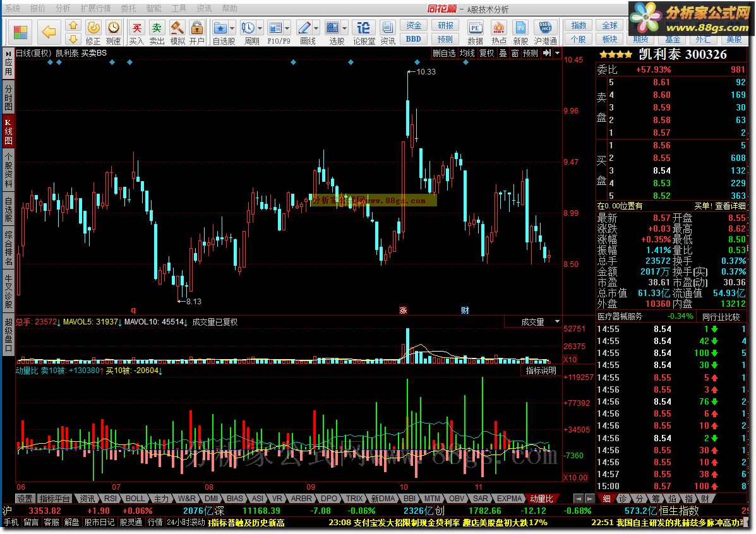Open the 修正 correction tool

(93, 33)
